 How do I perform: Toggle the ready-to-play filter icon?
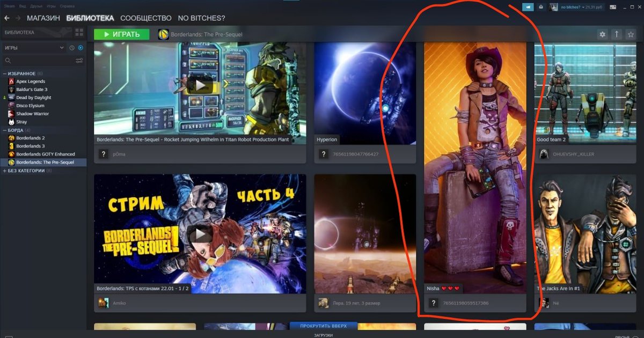[x=80, y=48]
